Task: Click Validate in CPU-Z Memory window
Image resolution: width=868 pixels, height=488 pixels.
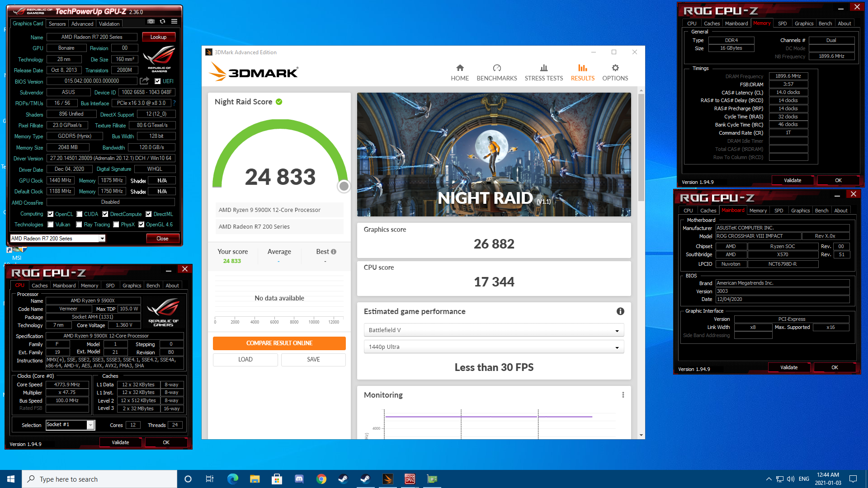Action: pyautogui.click(x=793, y=180)
